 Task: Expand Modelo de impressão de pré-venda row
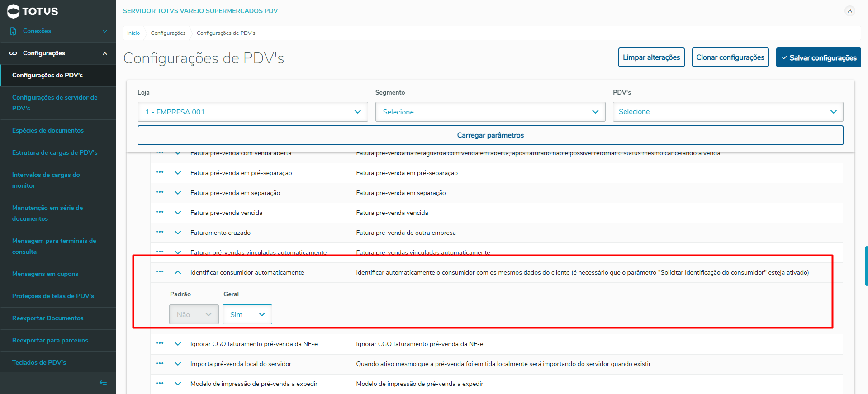(178, 384)
